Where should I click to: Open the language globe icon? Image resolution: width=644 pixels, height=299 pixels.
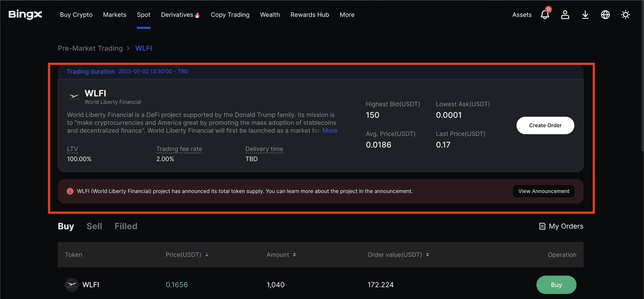pos(605,15)
